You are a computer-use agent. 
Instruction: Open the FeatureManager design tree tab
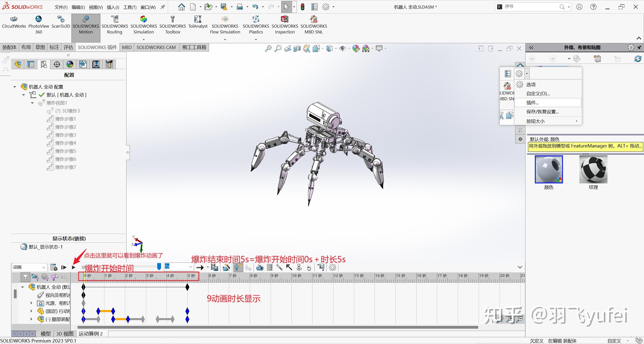[x=18, y=64]
